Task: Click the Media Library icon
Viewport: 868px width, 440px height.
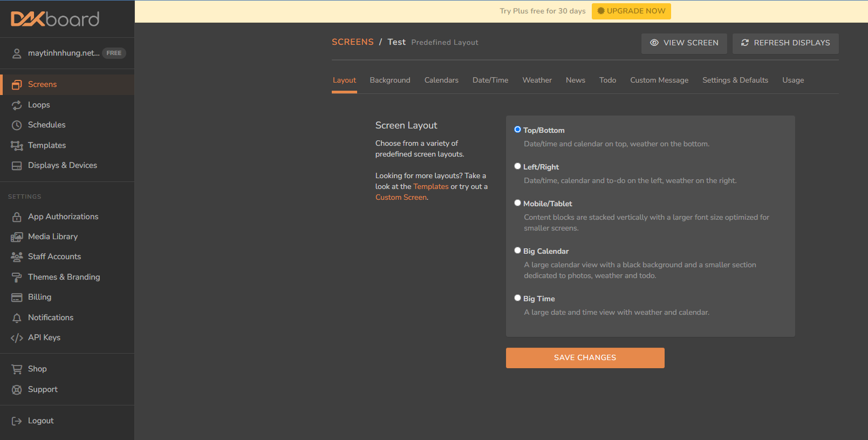Action: point(17,236)
